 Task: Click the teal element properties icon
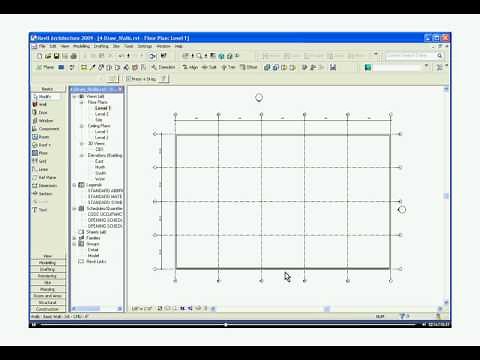368,68
